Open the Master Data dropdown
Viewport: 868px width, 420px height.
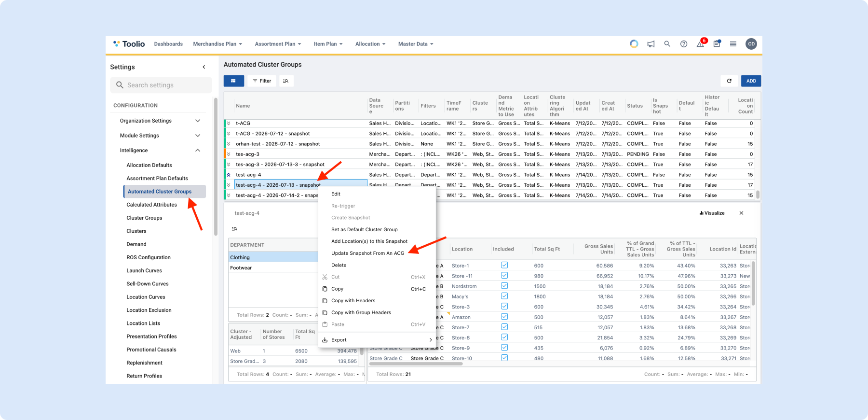coord(416,44)
